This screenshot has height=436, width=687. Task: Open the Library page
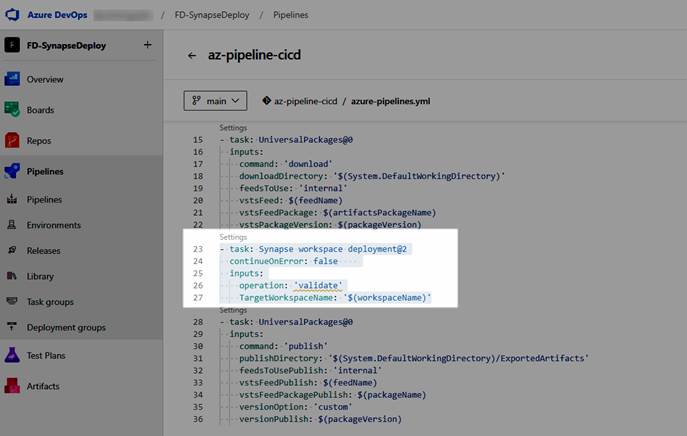40,276
